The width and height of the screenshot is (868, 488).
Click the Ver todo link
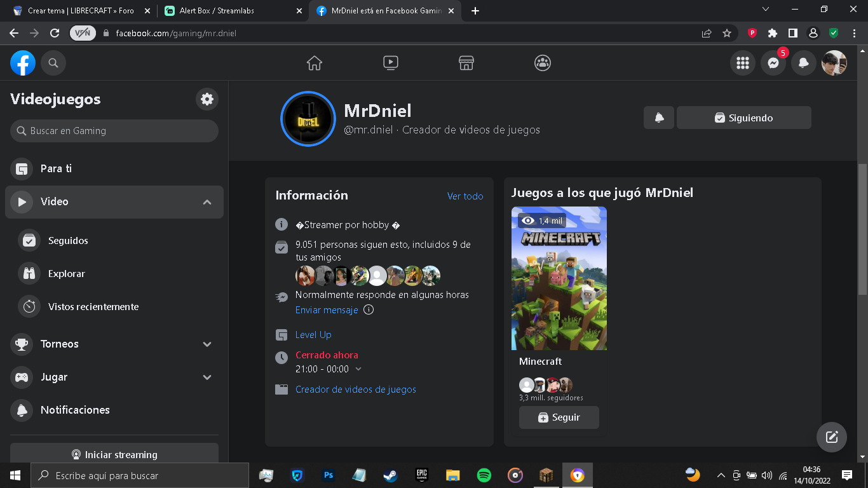pos(465,196)
